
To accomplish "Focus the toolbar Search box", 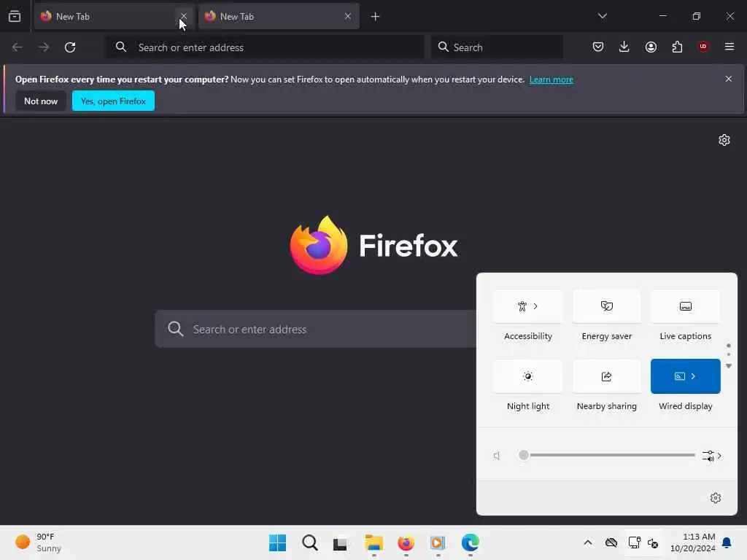I will tap(497, 47).
